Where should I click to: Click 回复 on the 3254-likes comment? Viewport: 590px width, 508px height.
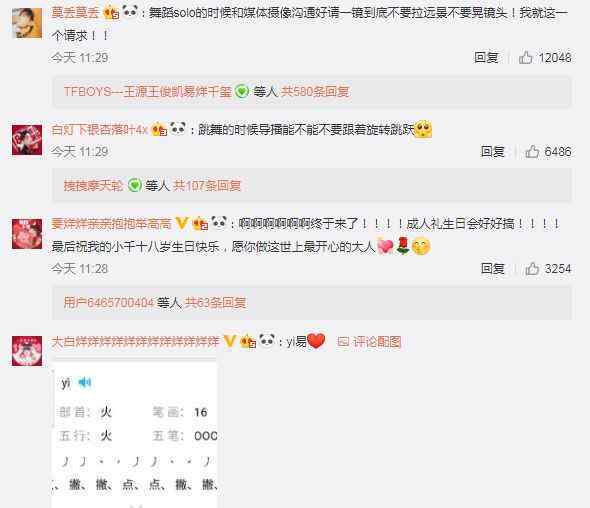tap(492, 269)
